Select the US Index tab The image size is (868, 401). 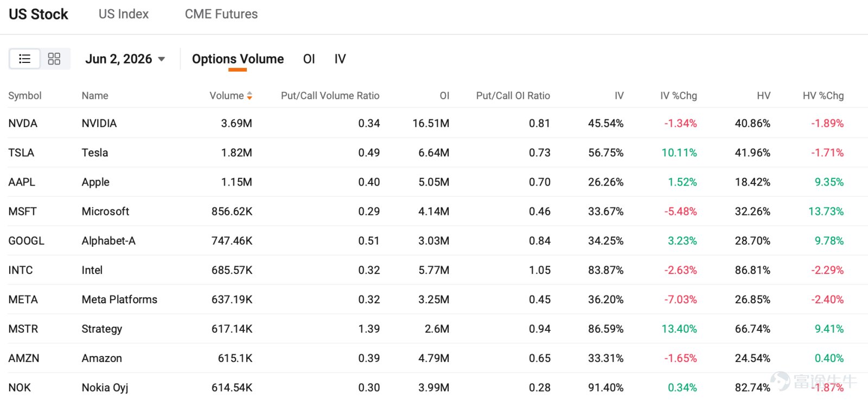pyautogui.click(x=124, y=14)
